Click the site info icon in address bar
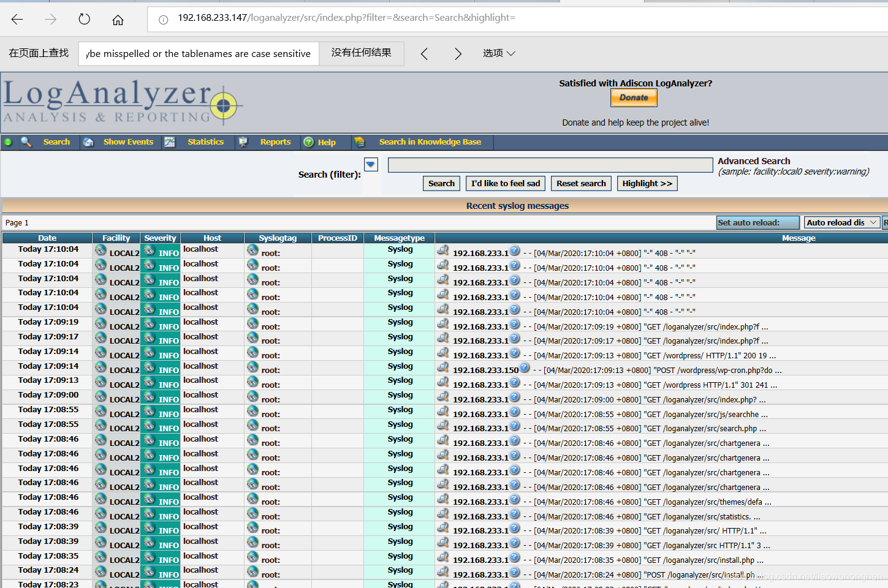This screenshot has height=588, width=888. 163,20
